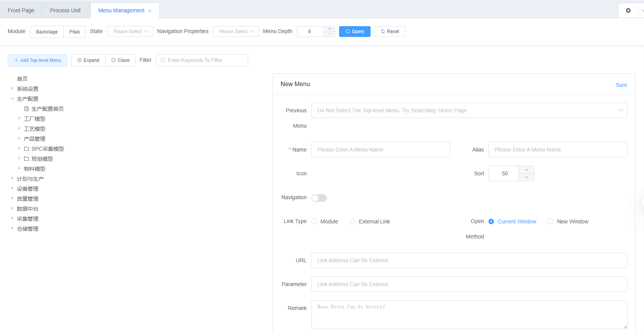
Task: Open the Previous Menu dropdown
Action: click(x=469, y=110)
